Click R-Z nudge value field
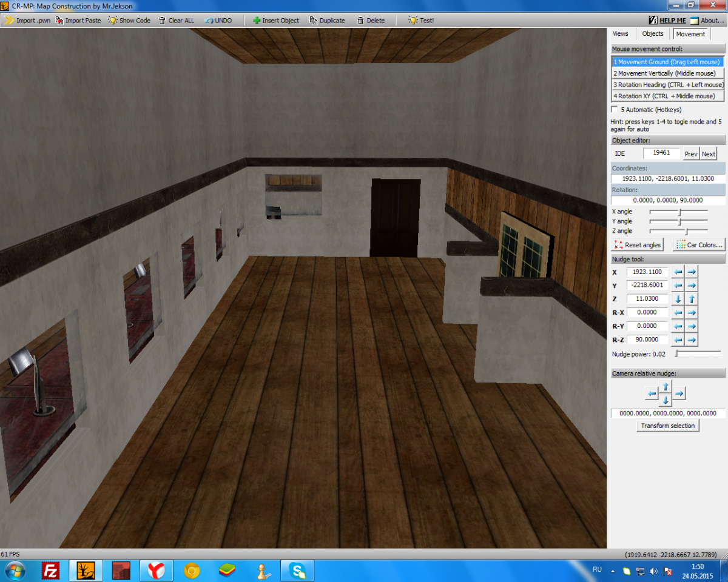This screenshot has width=728, height=582. (x=647, y=339)
